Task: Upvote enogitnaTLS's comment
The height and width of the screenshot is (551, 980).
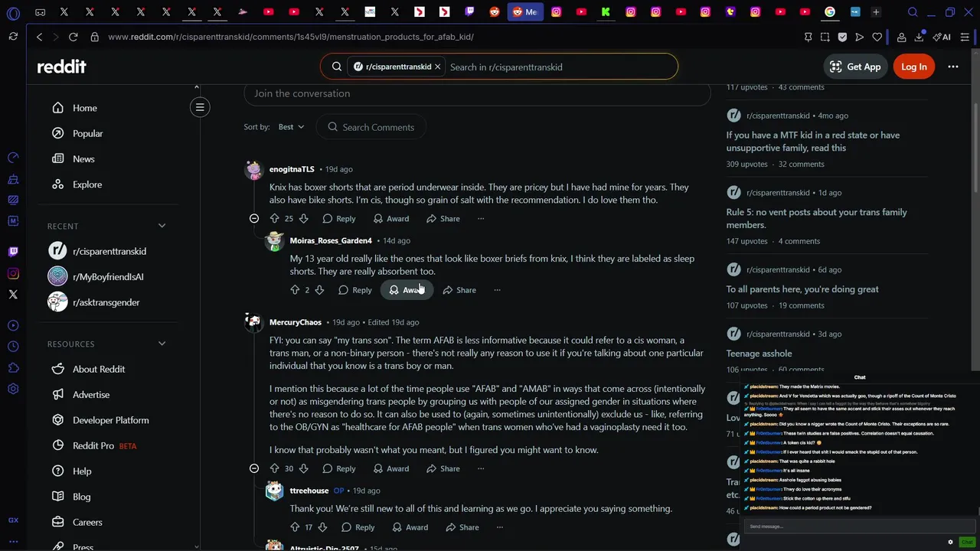Action: point(274,219)
